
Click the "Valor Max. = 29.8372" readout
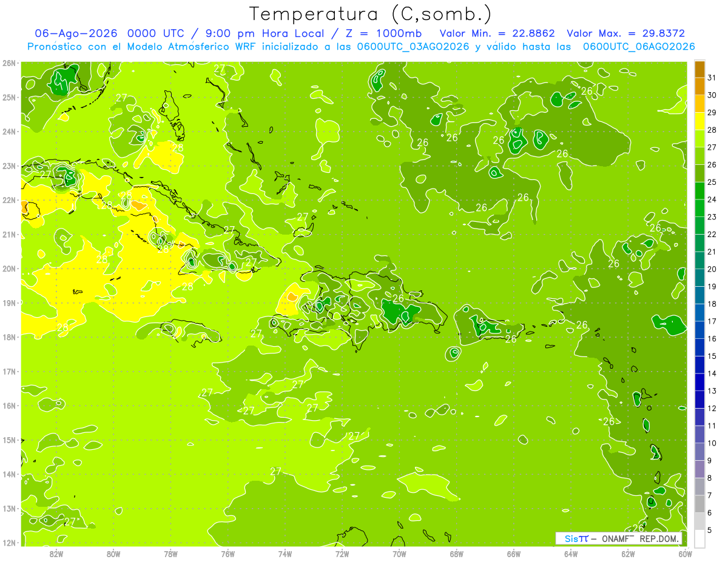626,33
